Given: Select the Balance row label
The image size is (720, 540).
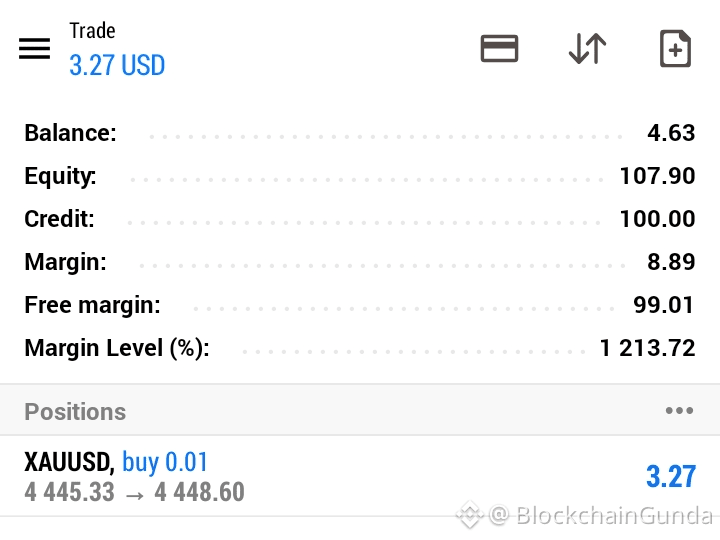Looking at the screenshot, I should point(70,133).
